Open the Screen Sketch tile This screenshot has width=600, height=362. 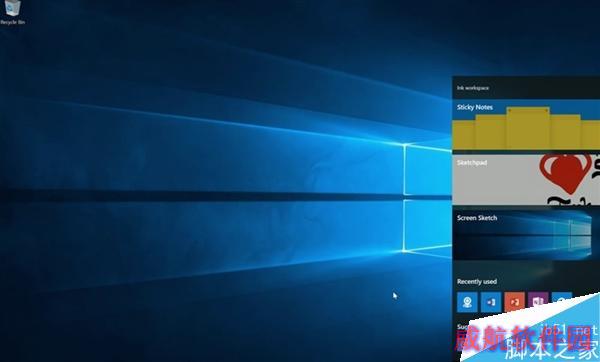pos(526,235)
